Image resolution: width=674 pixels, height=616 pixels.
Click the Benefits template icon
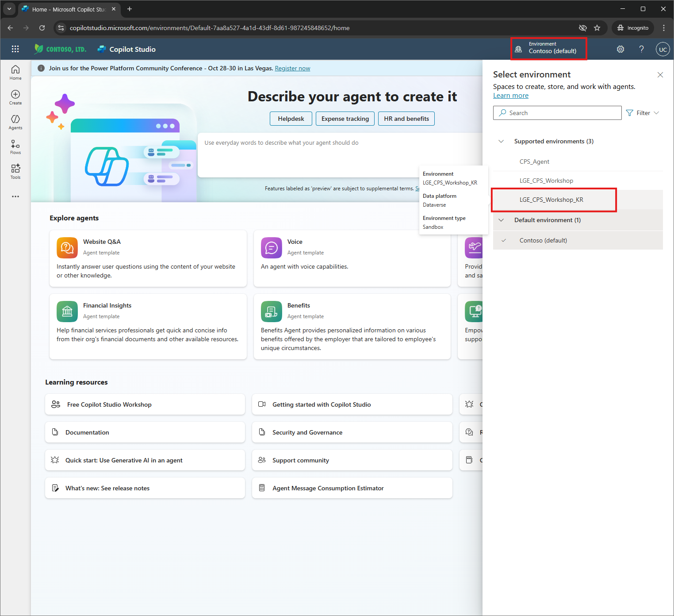pos(272,312)
